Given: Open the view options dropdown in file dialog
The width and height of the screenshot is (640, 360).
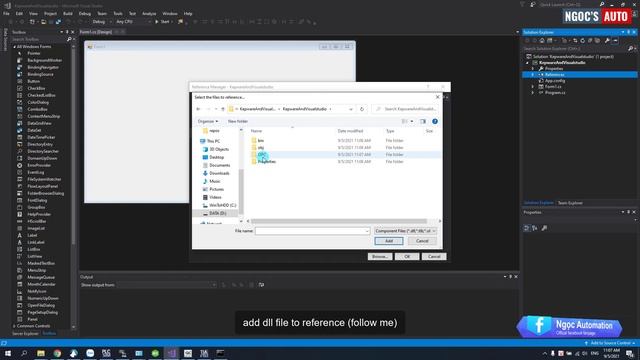Looking at the screenshot, I should (412, 121).
